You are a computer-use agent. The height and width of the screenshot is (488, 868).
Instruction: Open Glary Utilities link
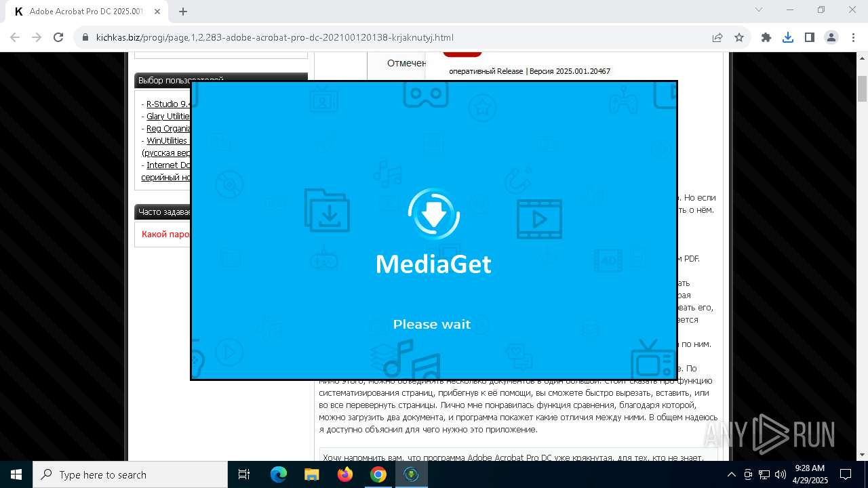coord(168,116)
